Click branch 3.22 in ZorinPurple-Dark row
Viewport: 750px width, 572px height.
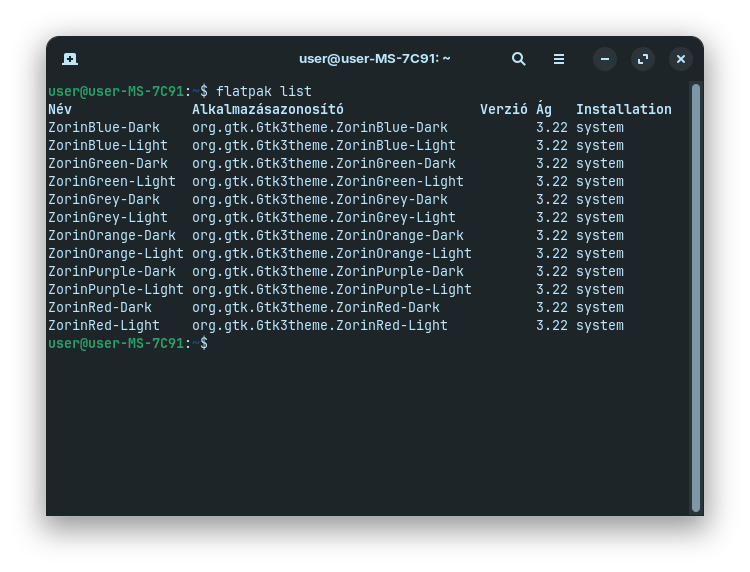click(552, 271)
